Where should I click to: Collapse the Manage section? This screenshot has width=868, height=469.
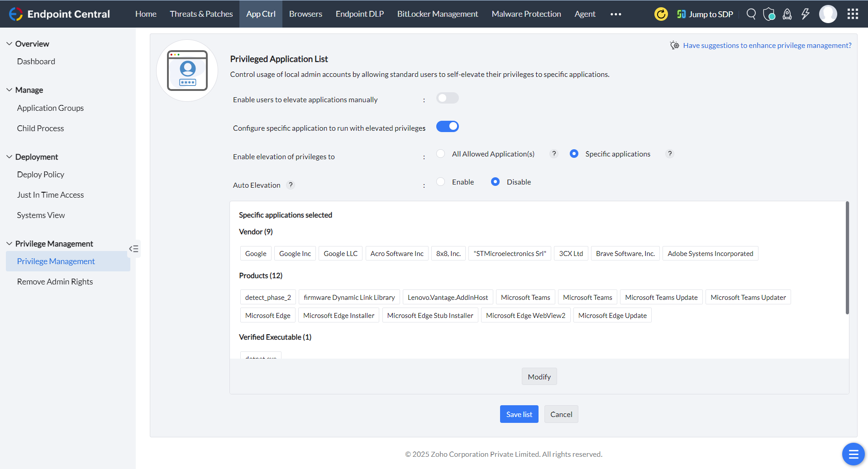pyautogui.click(x=9, y=90)
